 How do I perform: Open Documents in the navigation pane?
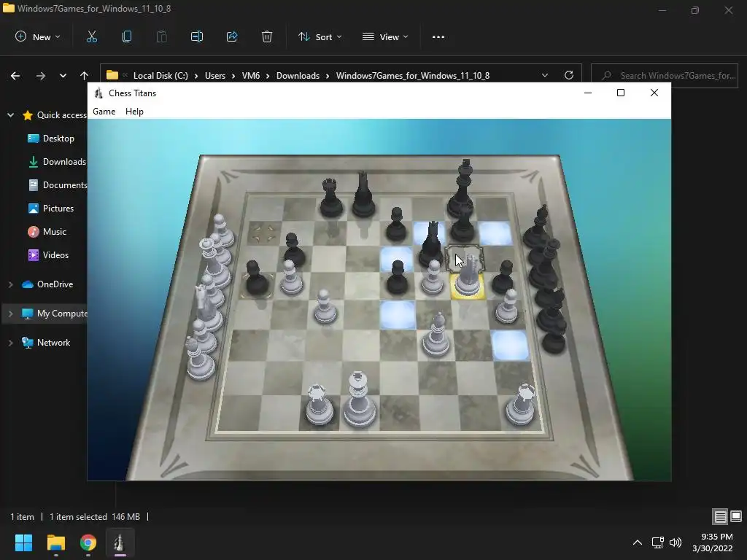pyautogui.click(x=58, y=185)
